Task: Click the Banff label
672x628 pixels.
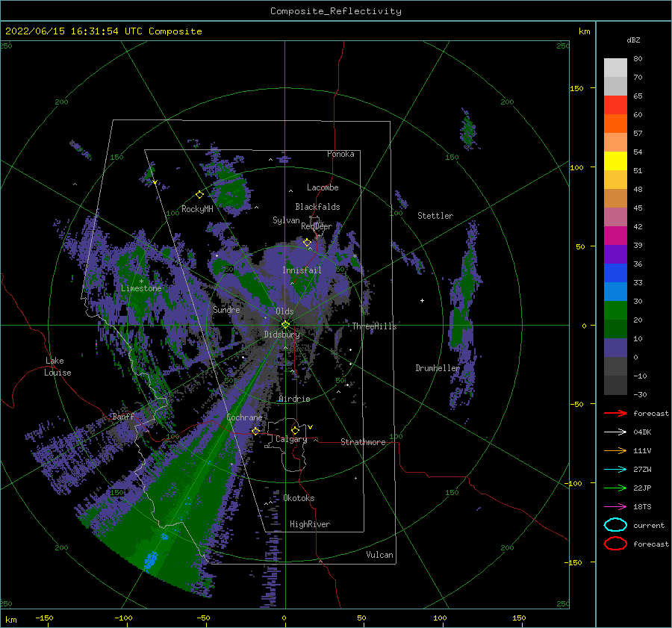Action: click(123, 416)
